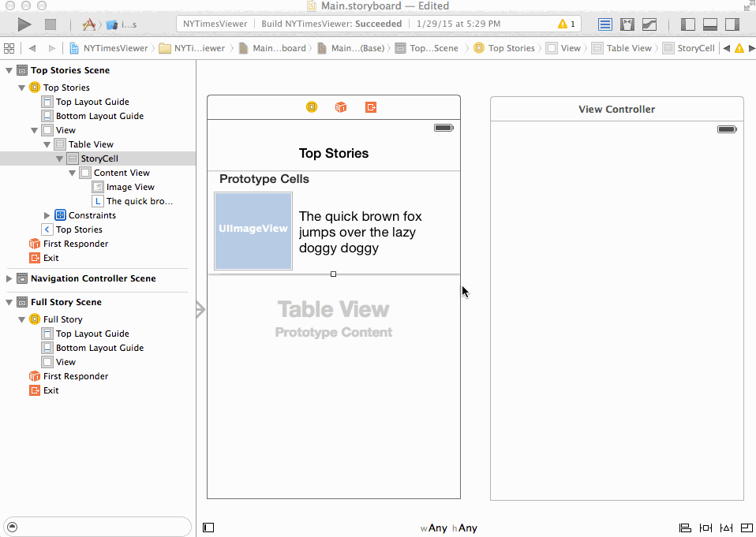
Task: Select Exit under Full Story Scene
Action: coord(44,390)
